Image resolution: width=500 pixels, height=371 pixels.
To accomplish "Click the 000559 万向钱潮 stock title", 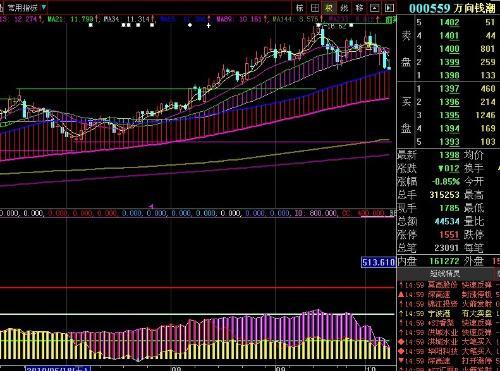I will 452,8.
